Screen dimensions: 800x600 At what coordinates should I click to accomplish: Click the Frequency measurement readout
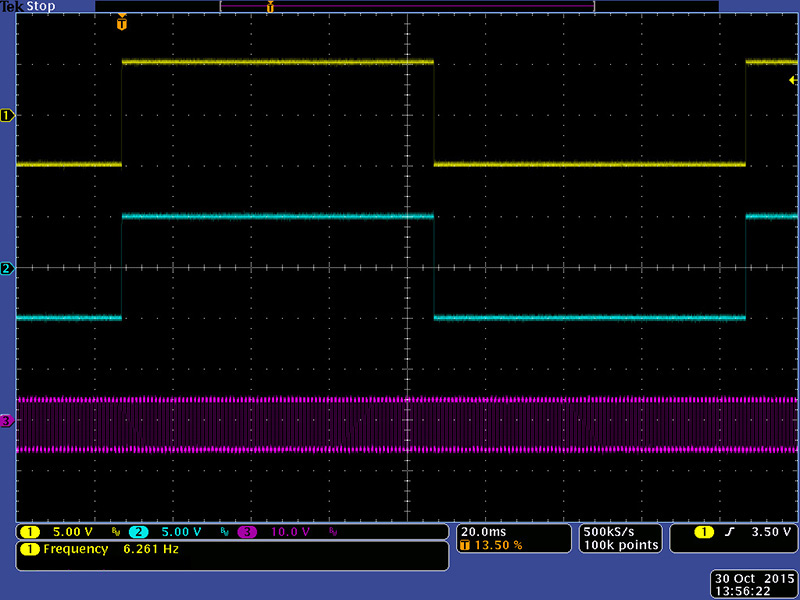[100, 549]
